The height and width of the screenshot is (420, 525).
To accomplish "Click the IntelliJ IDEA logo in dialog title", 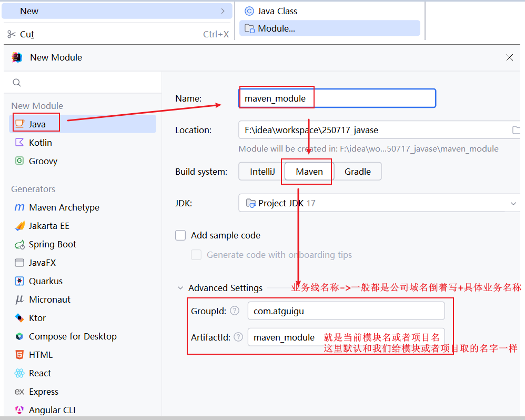I will pyautogui.click(x=17, y=57).
